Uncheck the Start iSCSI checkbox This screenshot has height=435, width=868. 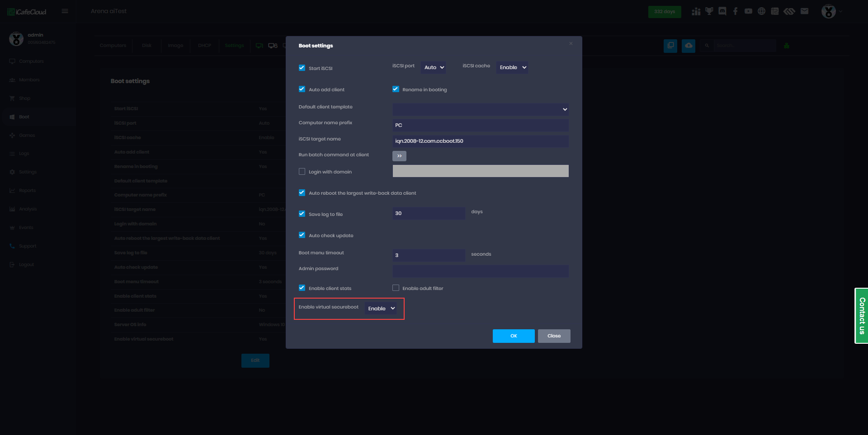(x=302, y=68)
